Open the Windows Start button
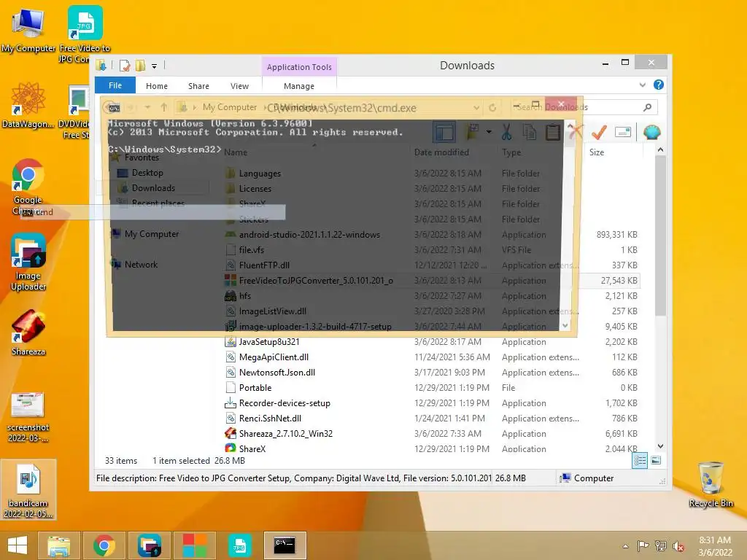The width and height of the screenshot is (747, 560). click(x=18, y=545)
